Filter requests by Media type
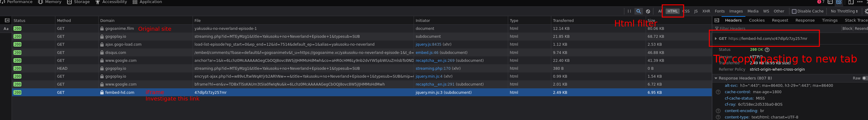Screen dimensions: 868x120 pyautogui.click(x=753, y=11)
